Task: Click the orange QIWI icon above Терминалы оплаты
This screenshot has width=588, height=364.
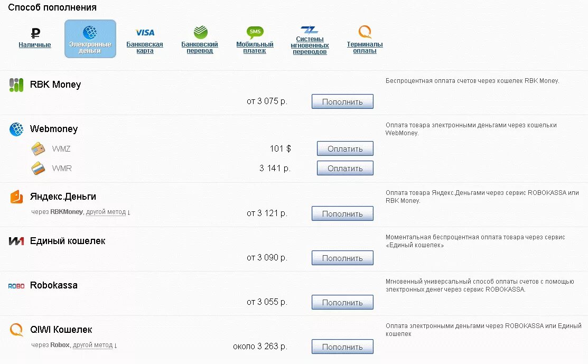Action: pos(365,32)
